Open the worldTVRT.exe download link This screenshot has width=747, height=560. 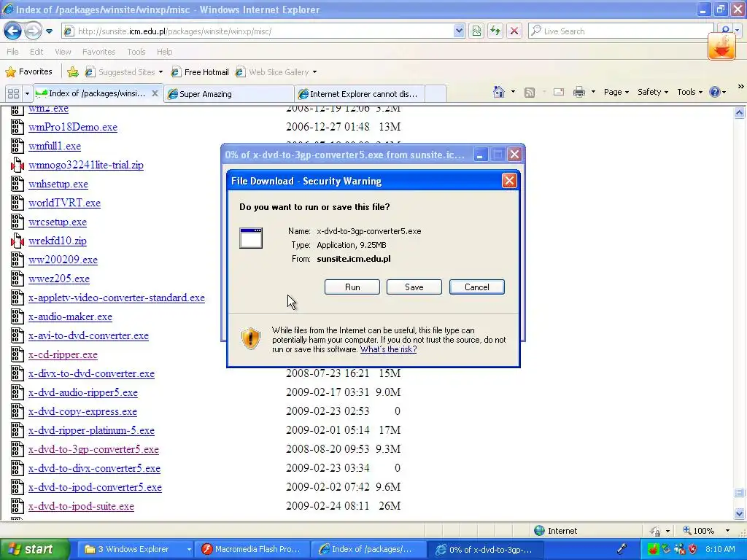[x=64, y=203]
